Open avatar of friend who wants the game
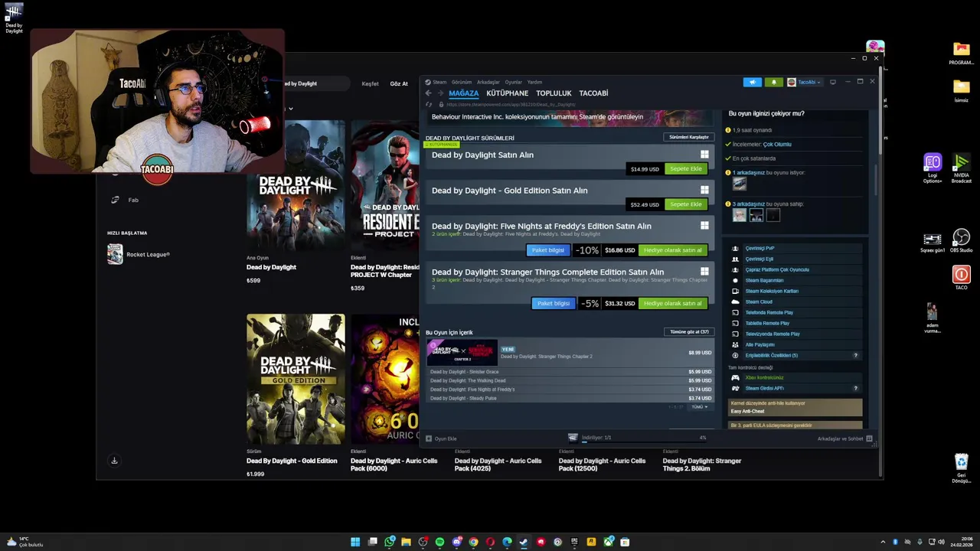 point(739,184)
